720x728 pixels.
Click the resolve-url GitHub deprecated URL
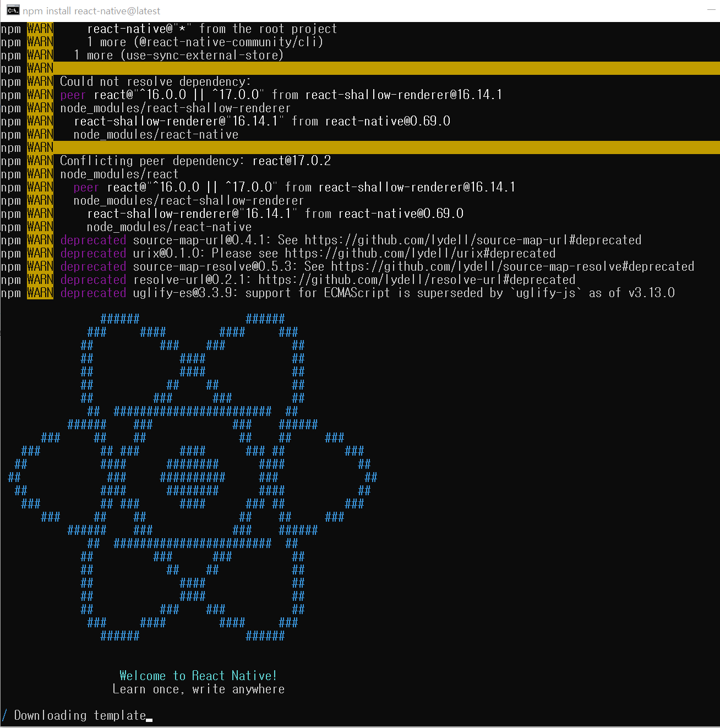coord(417,280)
